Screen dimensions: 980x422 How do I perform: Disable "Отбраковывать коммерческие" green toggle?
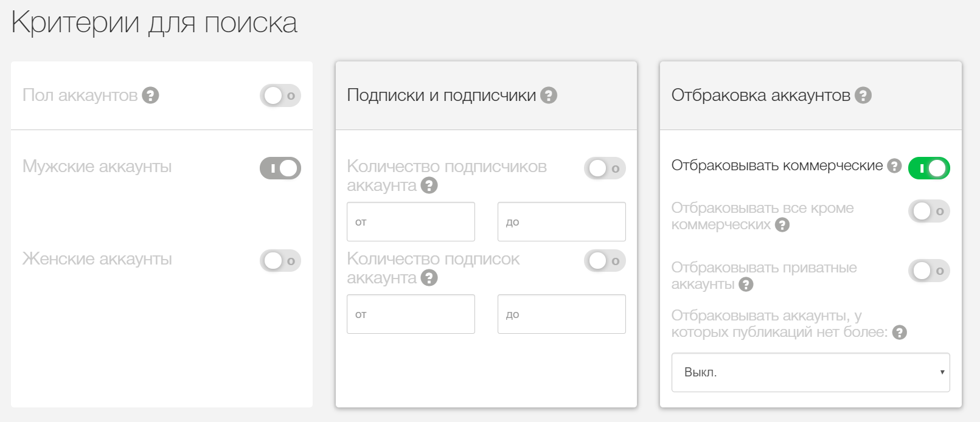pos(929,168)
